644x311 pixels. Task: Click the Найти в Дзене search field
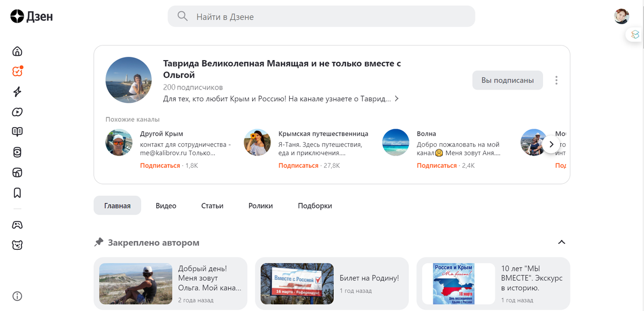coord(321,16)
